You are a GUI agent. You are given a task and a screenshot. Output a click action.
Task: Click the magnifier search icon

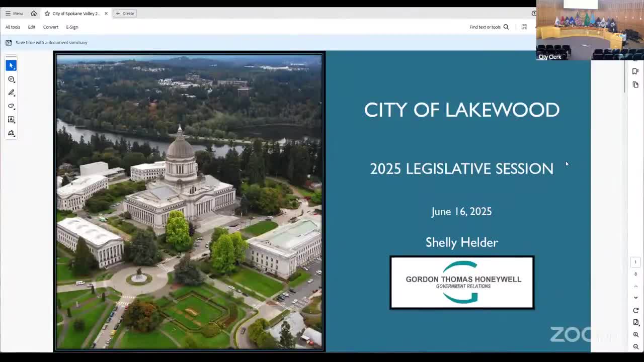pyautogui.click(x=506, y=27)
